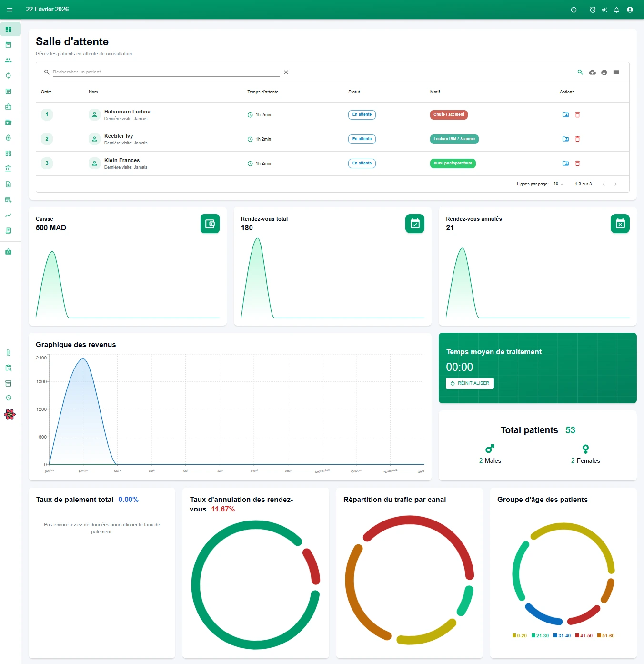Download the waiting list via cloud icon
644x664 pixels.
tap(592, 72)
